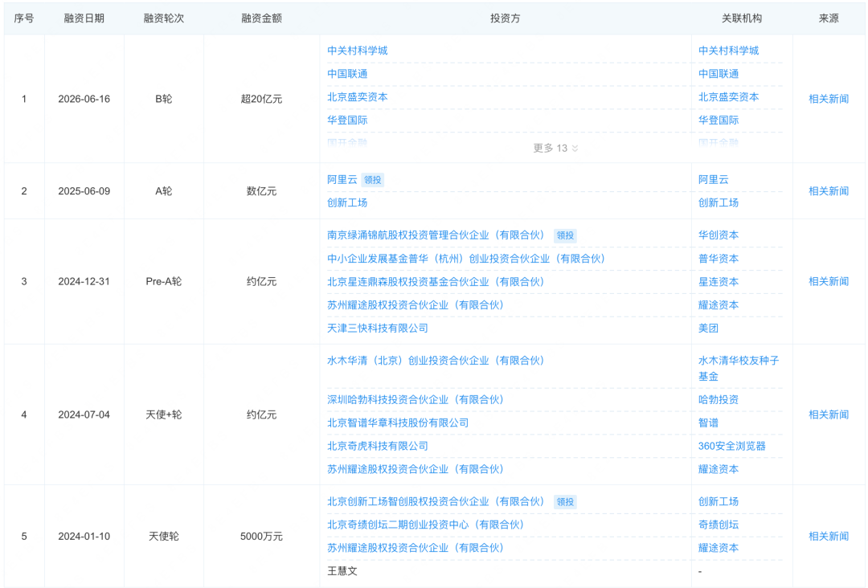The height and width of the screenshot is (588, 868).
Task: Open 北京星连鼎森股权投资基金合伙企业
Action: pos(436,282)
